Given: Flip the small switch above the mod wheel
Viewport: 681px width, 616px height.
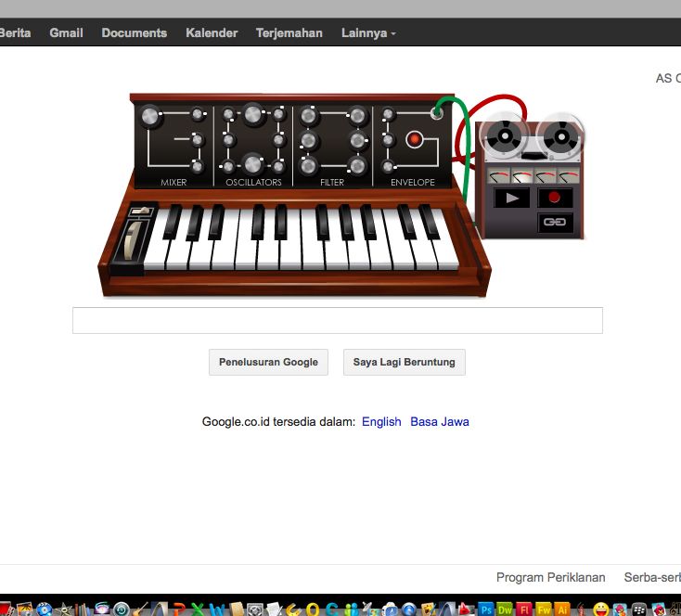Looking at the screenshot, I should point(141,212).
